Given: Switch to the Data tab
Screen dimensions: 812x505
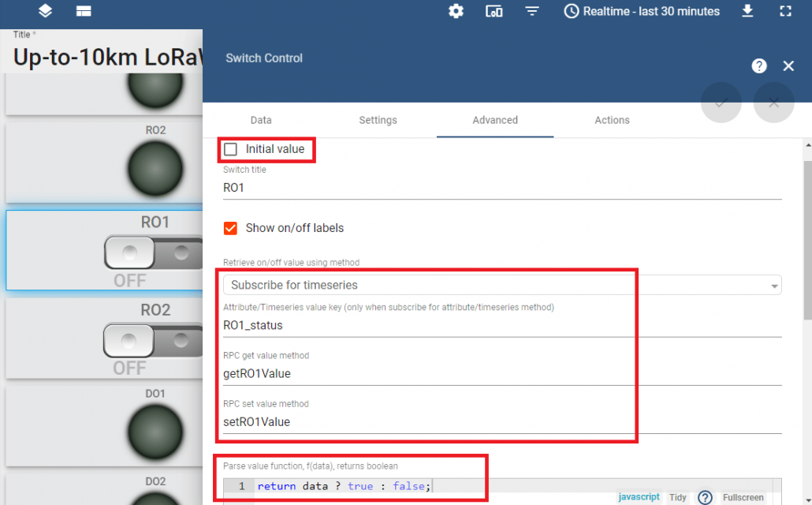Looking at the screenshot, I should [261, 120].
